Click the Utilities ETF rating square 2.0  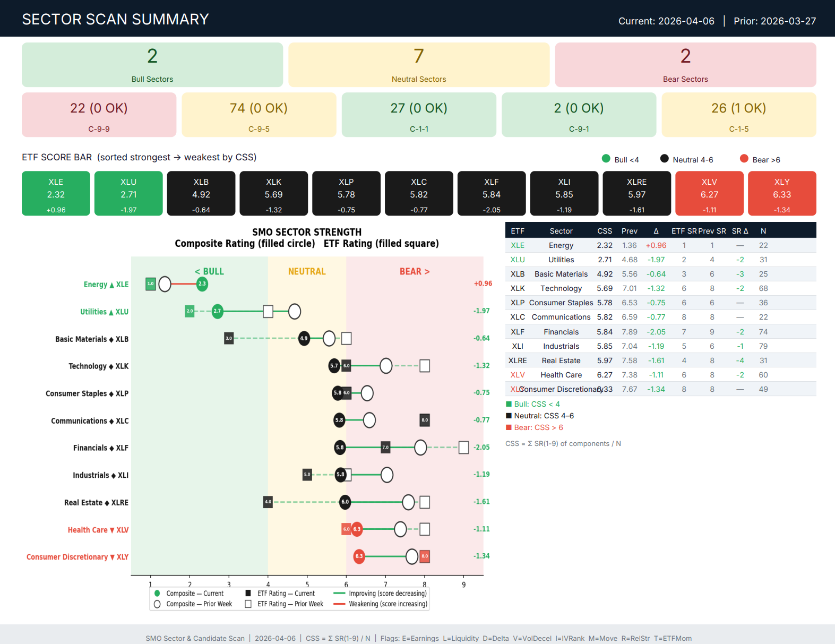(190, 311)
